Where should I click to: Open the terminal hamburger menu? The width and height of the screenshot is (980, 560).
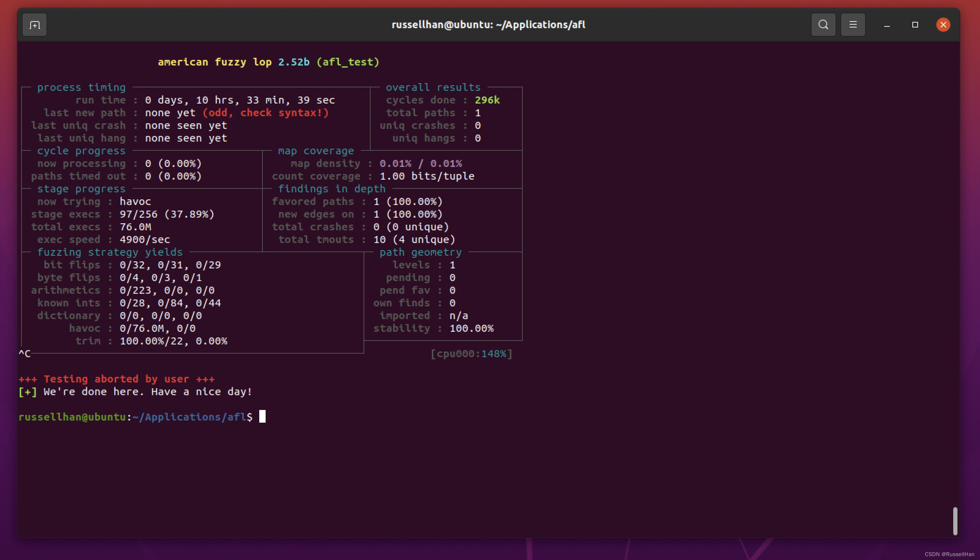click(853, 25)
